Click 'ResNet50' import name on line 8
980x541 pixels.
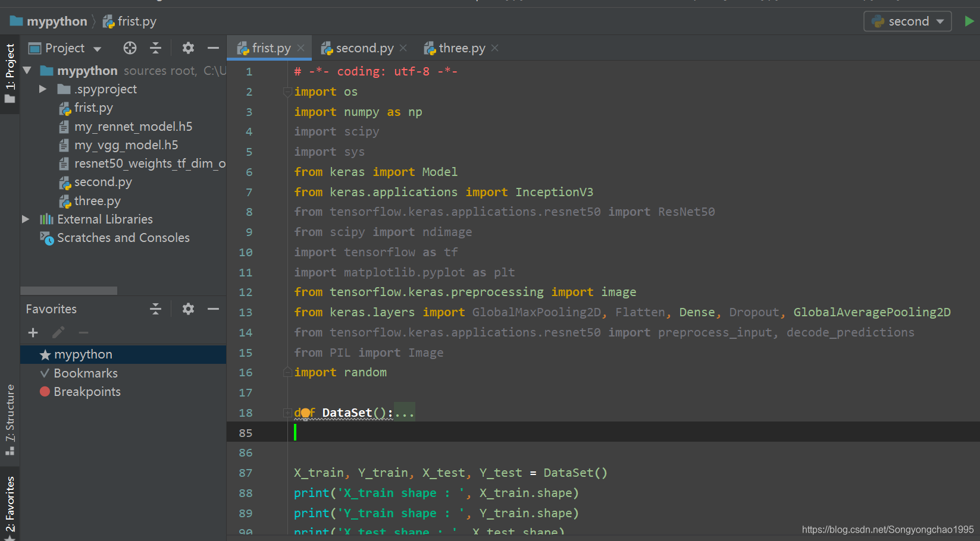[x=686, y=212]
